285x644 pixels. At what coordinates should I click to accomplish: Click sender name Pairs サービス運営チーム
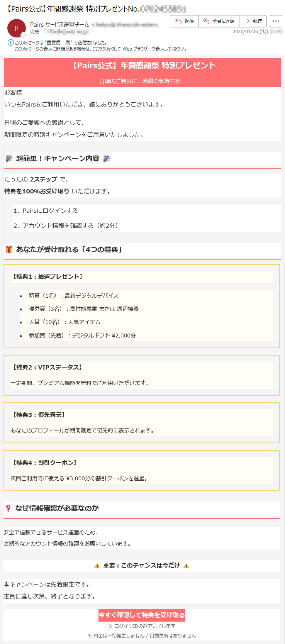pos(59,25)
